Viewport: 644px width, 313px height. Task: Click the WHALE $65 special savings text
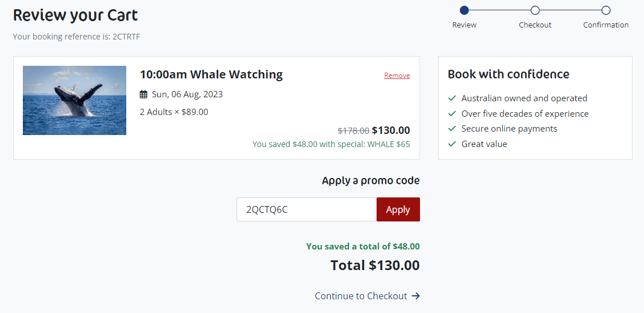[389, 144]
